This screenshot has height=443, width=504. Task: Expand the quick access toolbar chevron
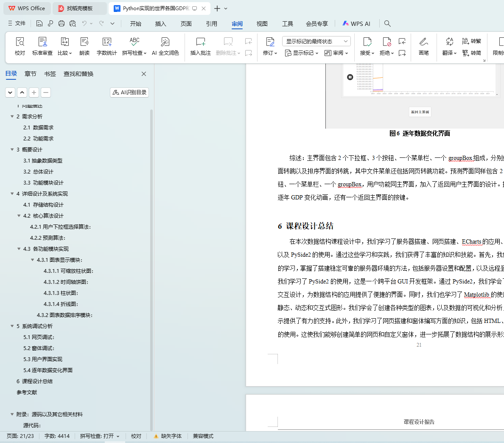112,23
